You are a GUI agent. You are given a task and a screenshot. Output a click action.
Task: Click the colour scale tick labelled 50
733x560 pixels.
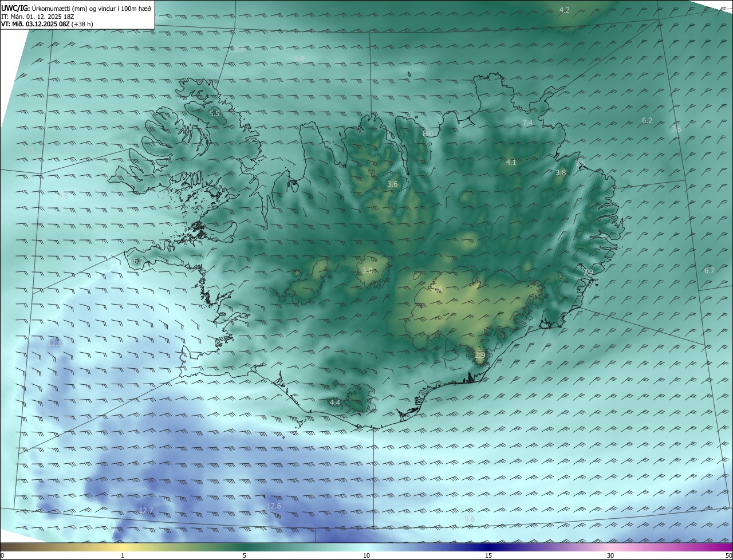[728, 556]
